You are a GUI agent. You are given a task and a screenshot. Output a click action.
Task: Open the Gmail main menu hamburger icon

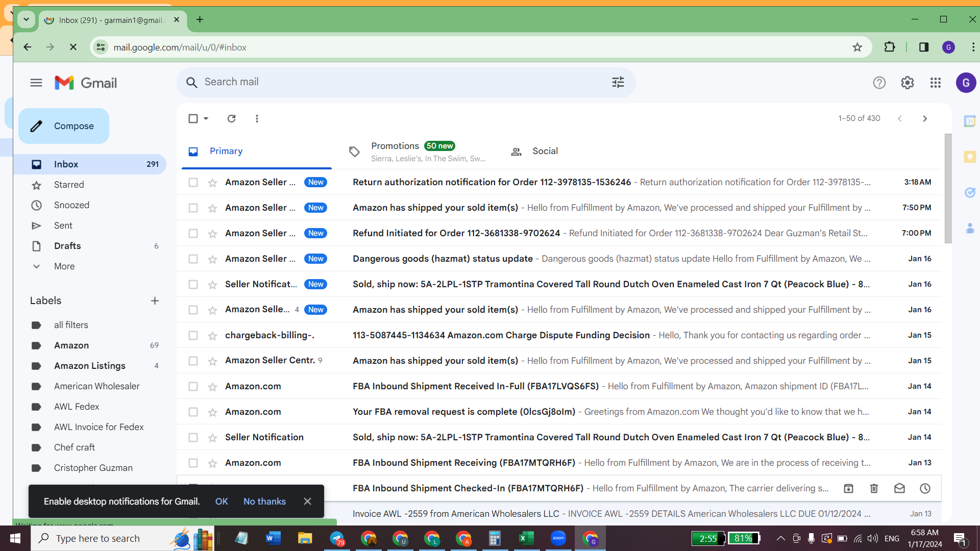36,83
